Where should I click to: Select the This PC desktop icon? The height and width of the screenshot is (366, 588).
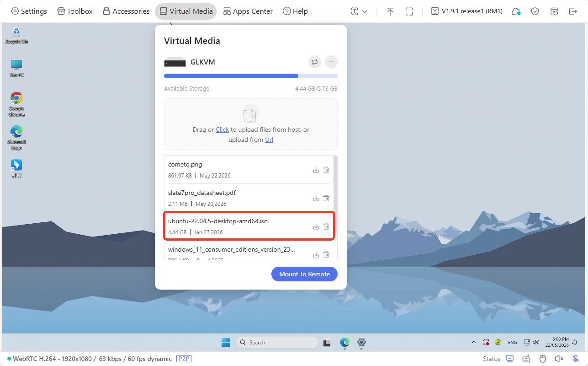point(16,68)
